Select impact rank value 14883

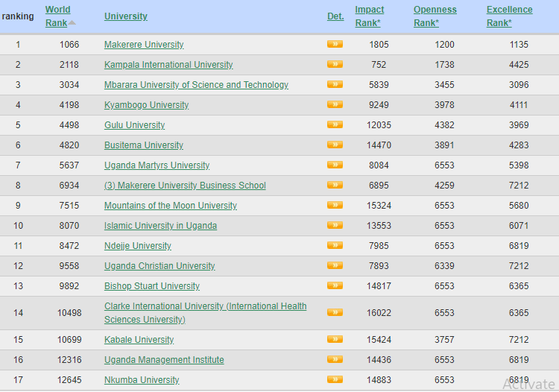click(x=379, y=380)
